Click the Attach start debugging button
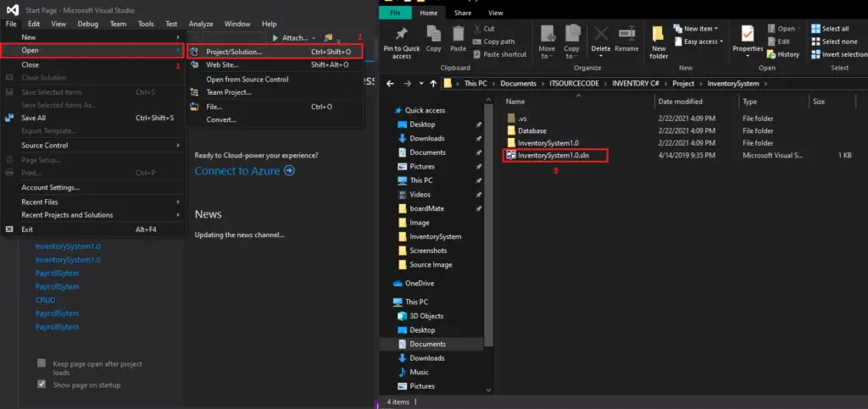 coord(291,37)
